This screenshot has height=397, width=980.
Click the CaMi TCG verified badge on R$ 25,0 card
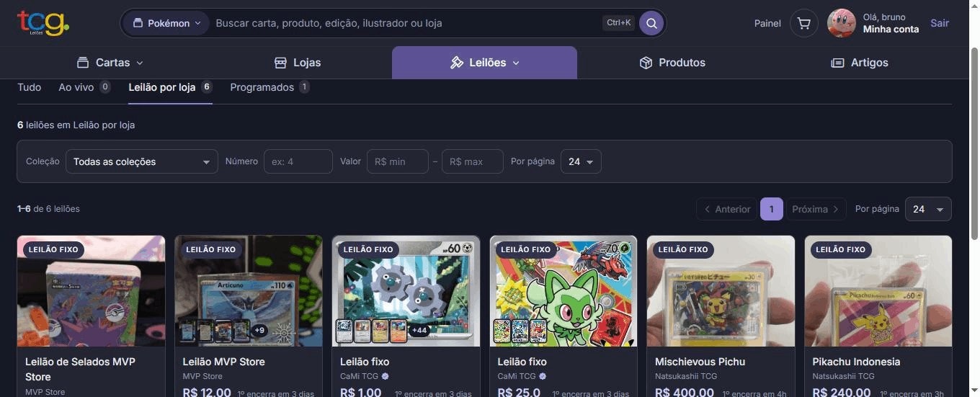tap(543, 376)
